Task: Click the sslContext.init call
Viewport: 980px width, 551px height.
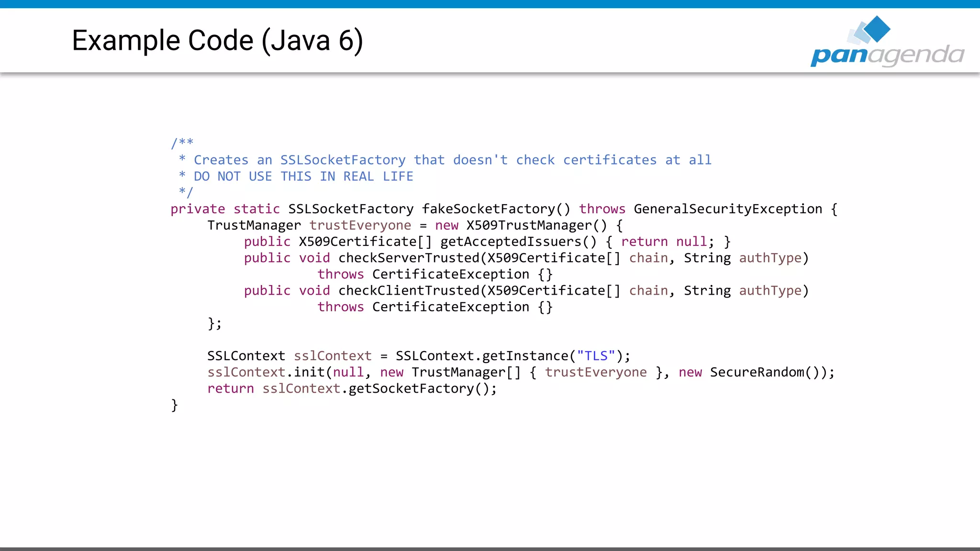Action: point(266,372)
